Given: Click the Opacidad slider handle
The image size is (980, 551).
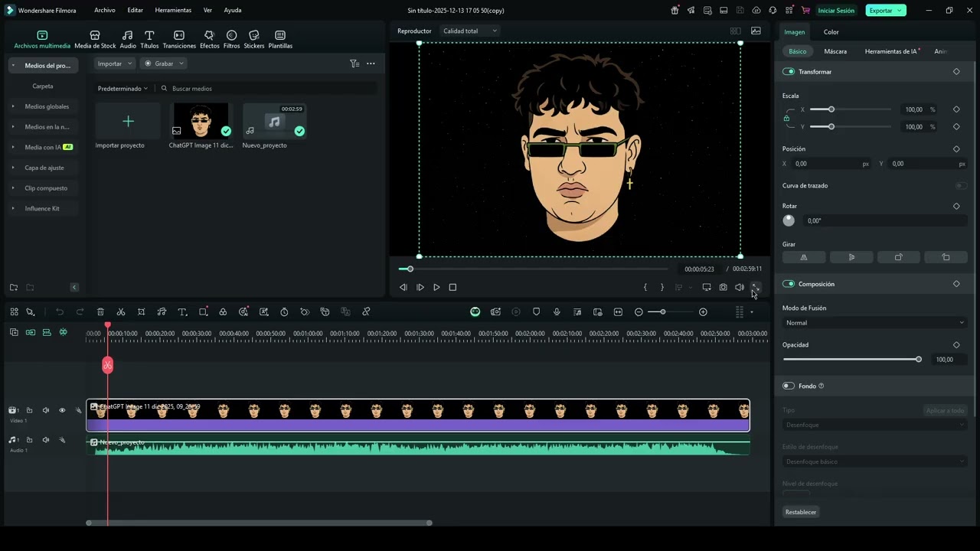Looking at the screenshot, I should 919,359.
